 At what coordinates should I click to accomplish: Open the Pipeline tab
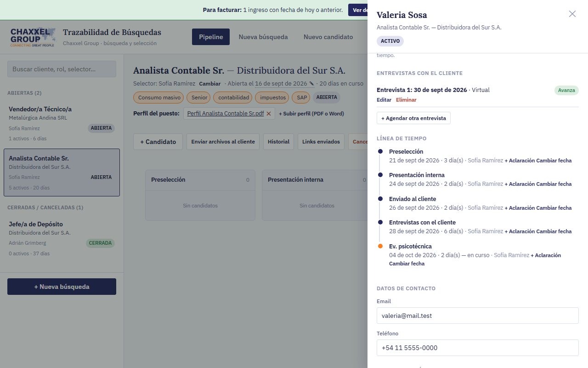click(x=211, y=37)
